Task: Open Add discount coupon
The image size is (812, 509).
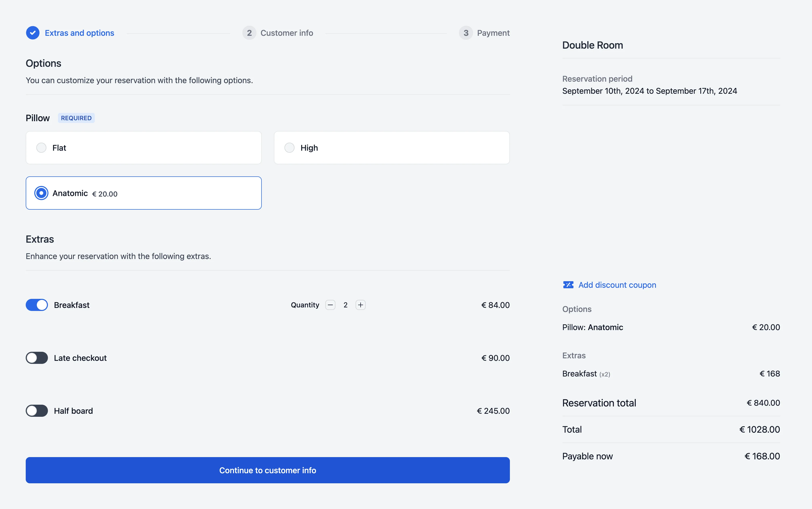Action: 617,284
